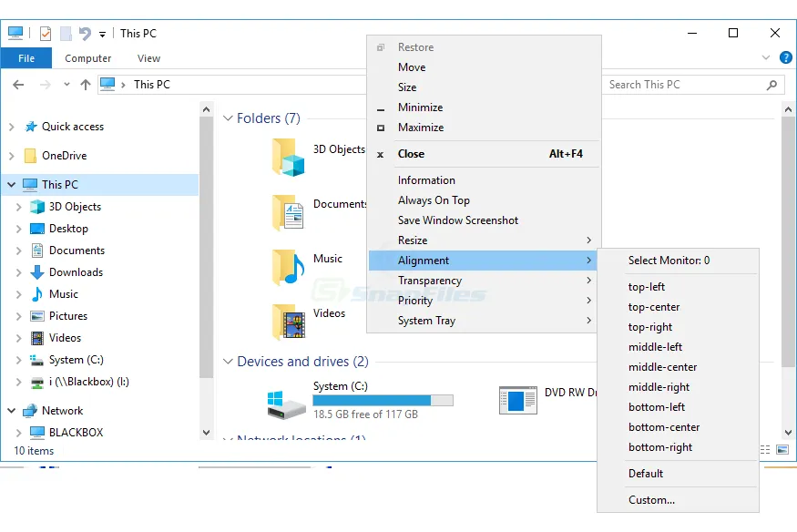
Task: Select Downloads in the navigation tree
Action: [x=76, y=272]
